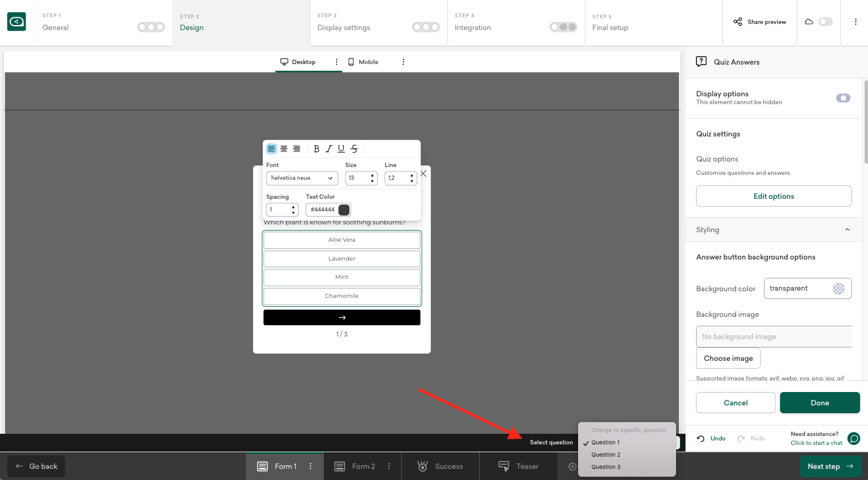868x480 pixels.
Task: Click Step 4 Integration progress toggle
Action: point(563,27)
